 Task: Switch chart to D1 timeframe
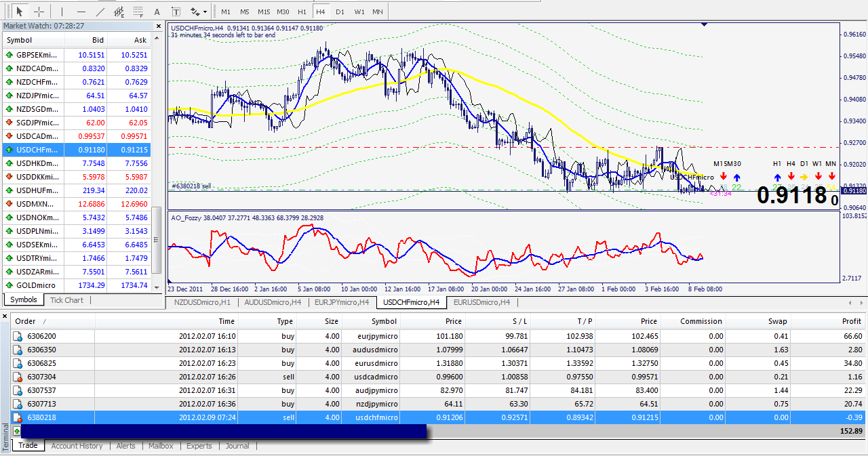(x=340, y=12)
